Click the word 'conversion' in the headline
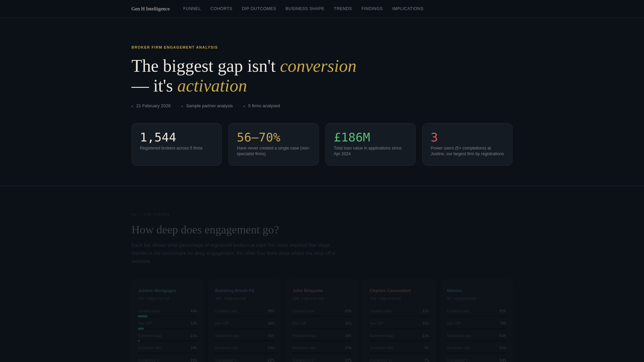This screenshot has width=644, height=362. pos(318,66)
